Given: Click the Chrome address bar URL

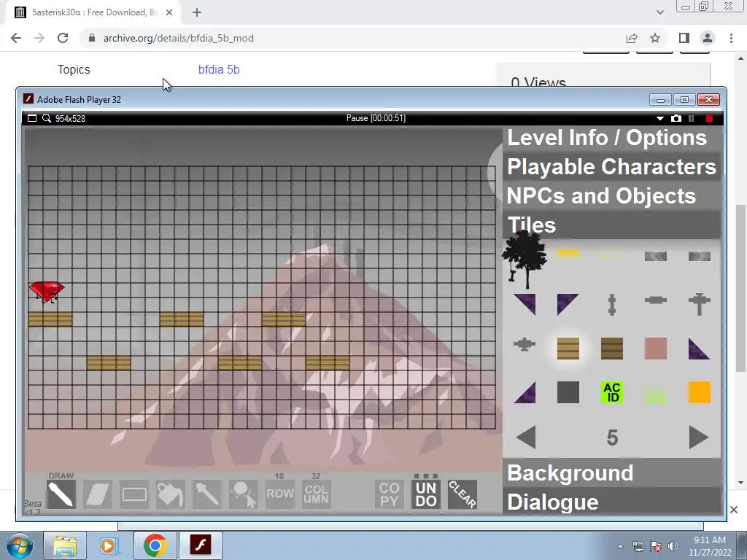Looking at the screenshot, I should (x=178, y=38).
